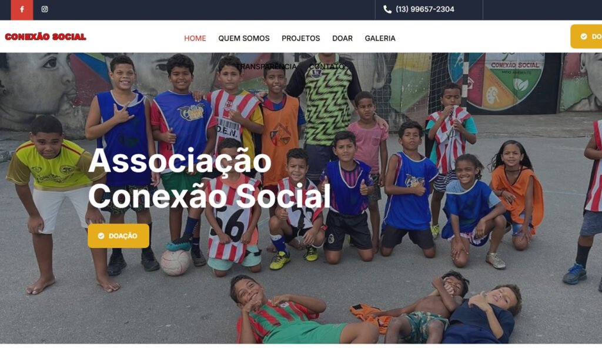This screenshot has width=602, height=364.
Task: Open the Quem Somos page
Action: tap(244, 38)
